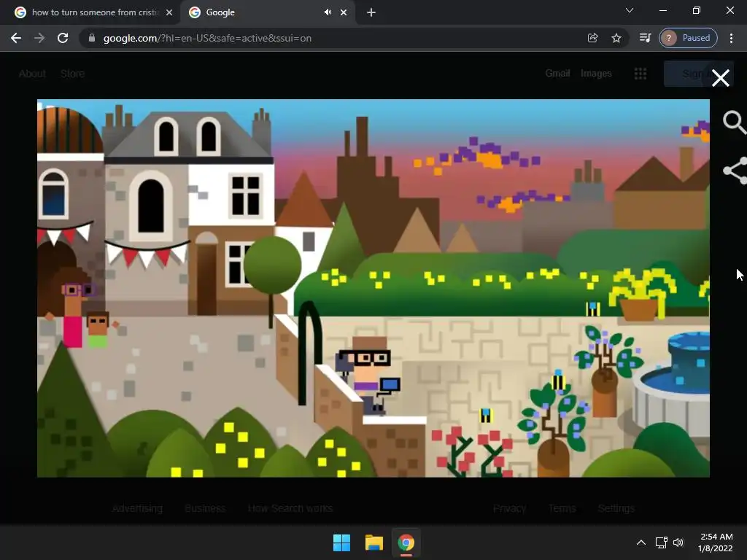Image resolution: width=747 pixels, height=560 pixels.
Task: Click the share this page icon
Action: (592, 38)
